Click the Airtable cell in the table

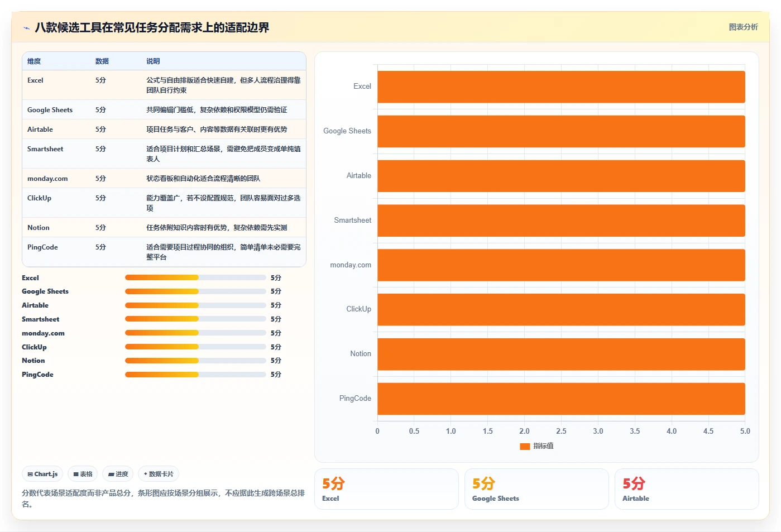(x=40, y=130)
